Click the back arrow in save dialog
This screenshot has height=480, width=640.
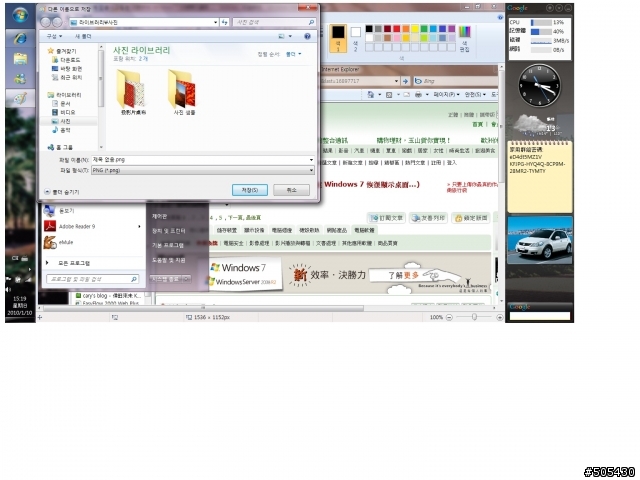(46, 22)
